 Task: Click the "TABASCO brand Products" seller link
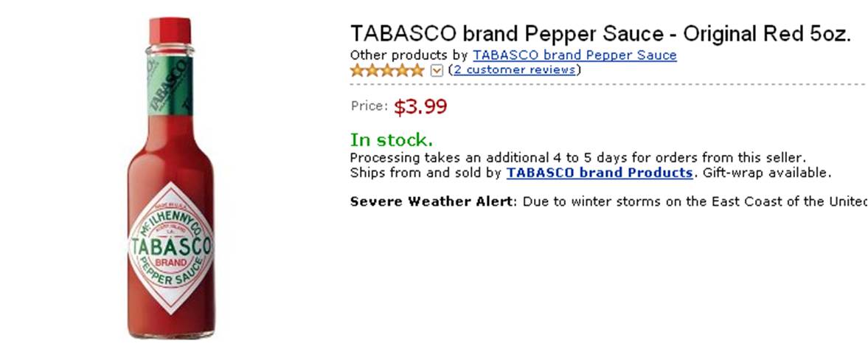tap(600, 173)
